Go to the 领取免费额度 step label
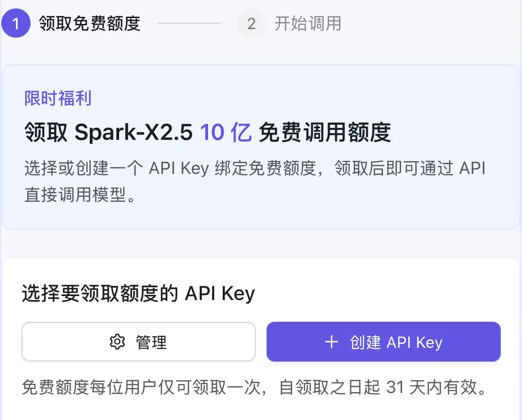522x420 pixels. (x=89, y=23)
